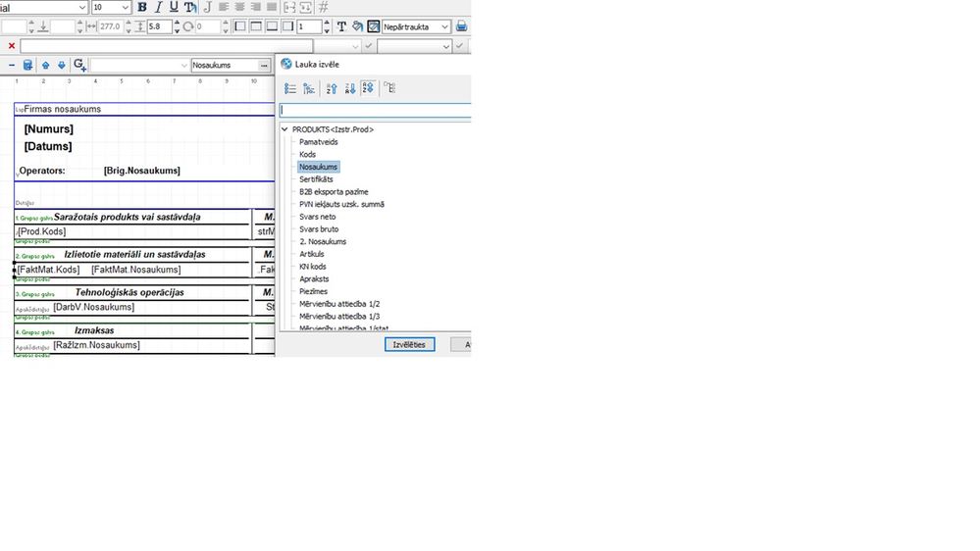The image size is (980, 551).
Task: Sort fields ascending A-Z
Action: (x=332, y=88)
